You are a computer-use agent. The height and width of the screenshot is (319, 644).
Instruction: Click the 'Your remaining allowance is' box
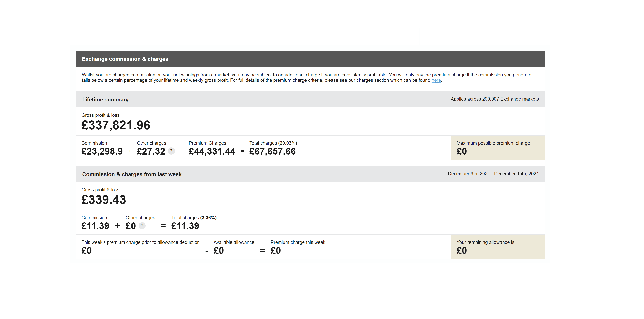tap(498, 247)
